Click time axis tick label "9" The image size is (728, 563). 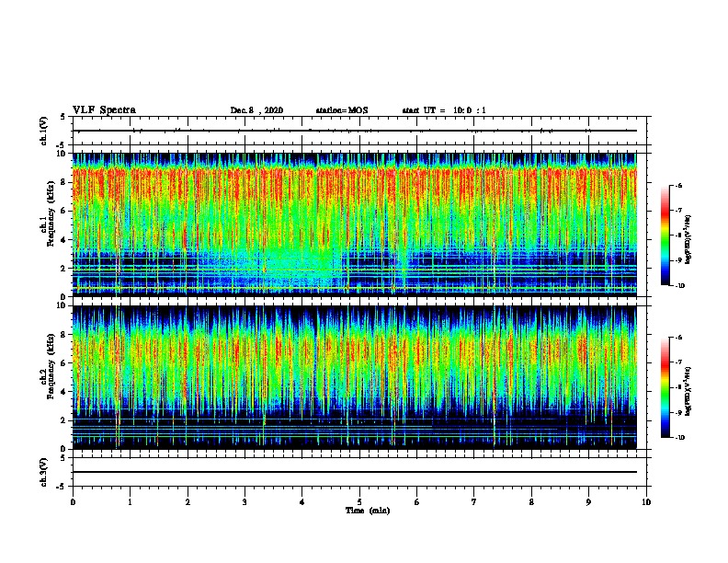coord(588,502)
